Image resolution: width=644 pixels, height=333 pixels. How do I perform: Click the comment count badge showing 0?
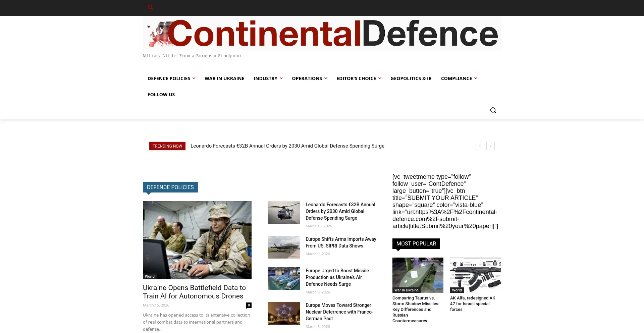point(249,305)
